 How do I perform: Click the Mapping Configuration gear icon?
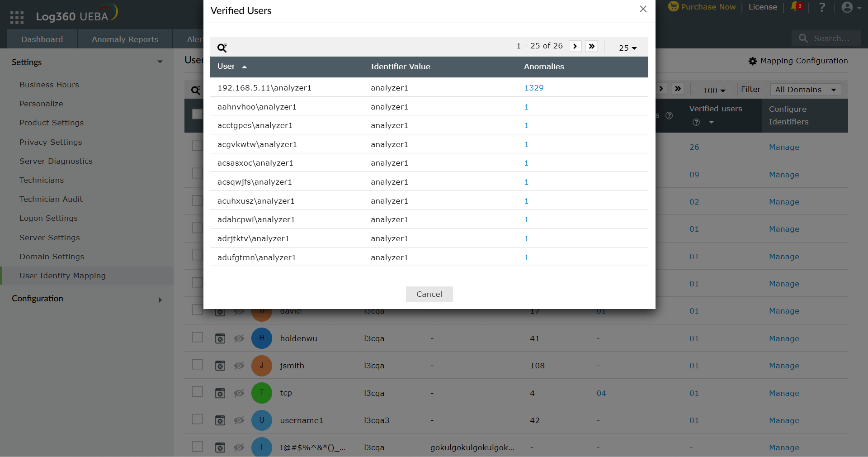(x=752, y=61)
